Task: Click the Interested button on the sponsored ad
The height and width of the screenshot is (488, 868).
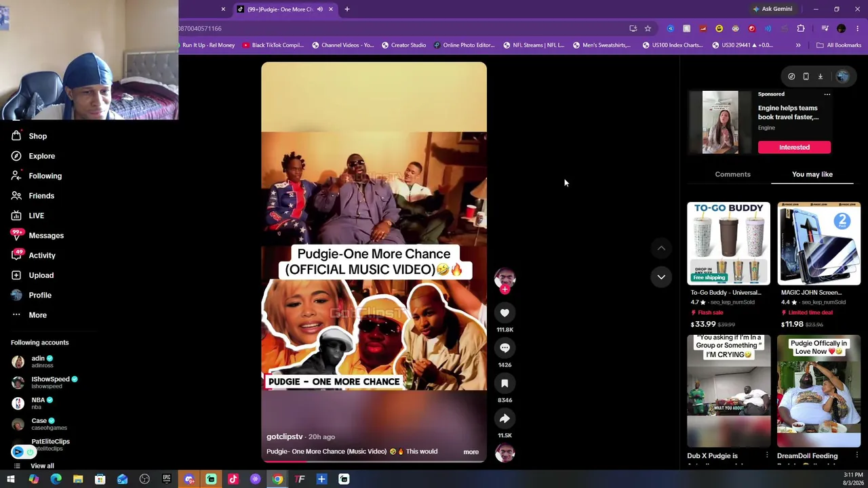Action: [x=794, y=147]
